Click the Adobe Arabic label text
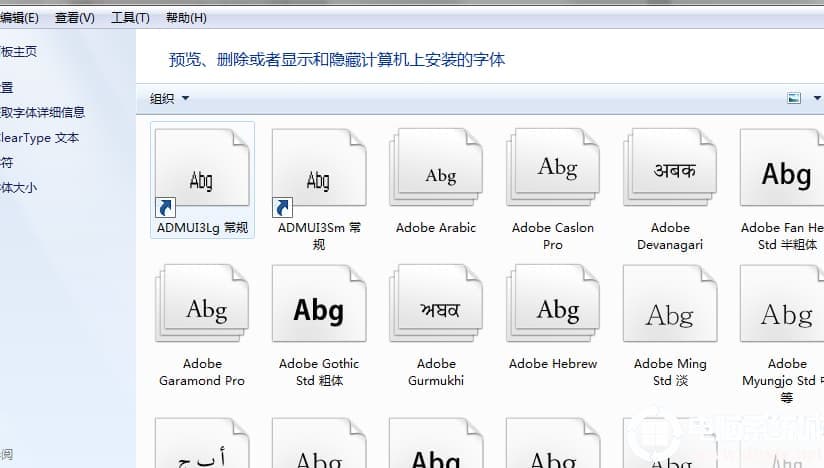Viewport: 824px width, 468px height. point(436,227)
